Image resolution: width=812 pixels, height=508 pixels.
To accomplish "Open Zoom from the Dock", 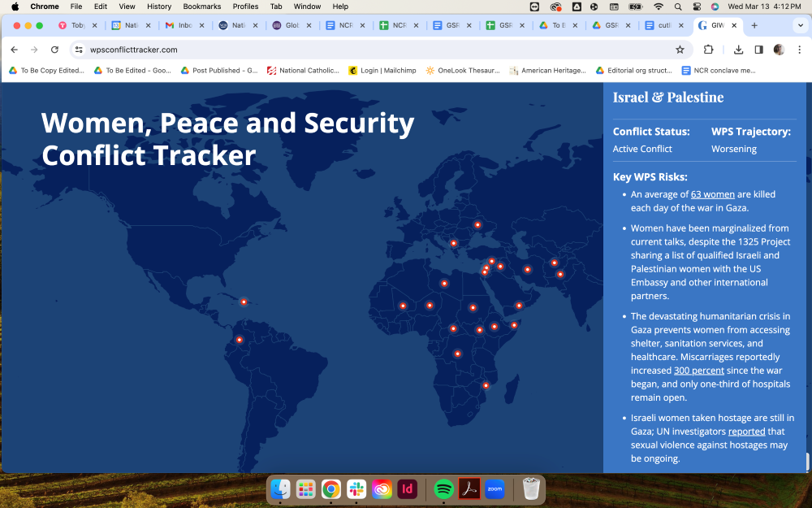I will (x=495, y=488).
